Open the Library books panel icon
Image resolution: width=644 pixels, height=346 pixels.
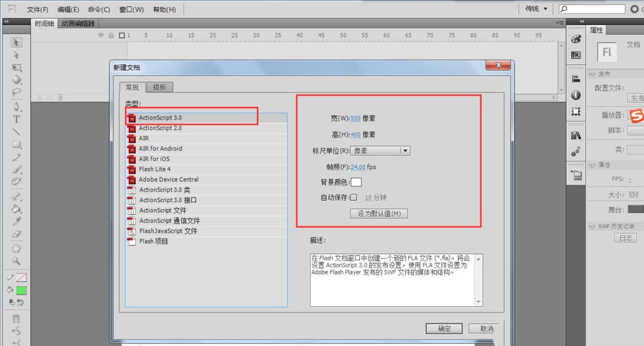pyautogui.click(x=576, y=135)
